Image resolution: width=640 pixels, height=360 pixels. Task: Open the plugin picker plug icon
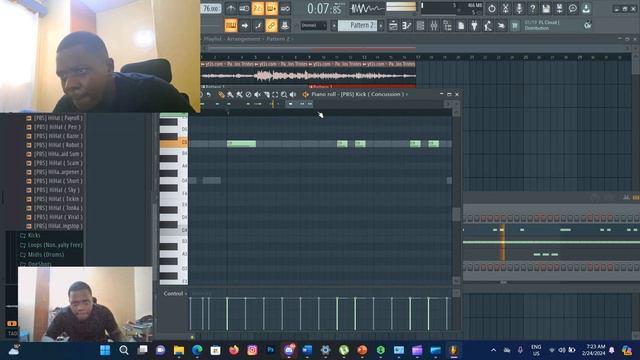point(474,26)
